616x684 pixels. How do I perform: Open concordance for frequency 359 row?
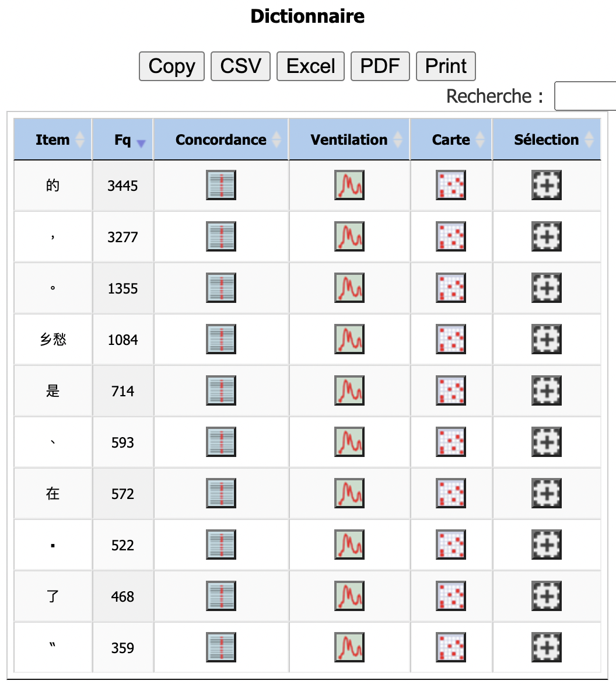pos(221,648)
